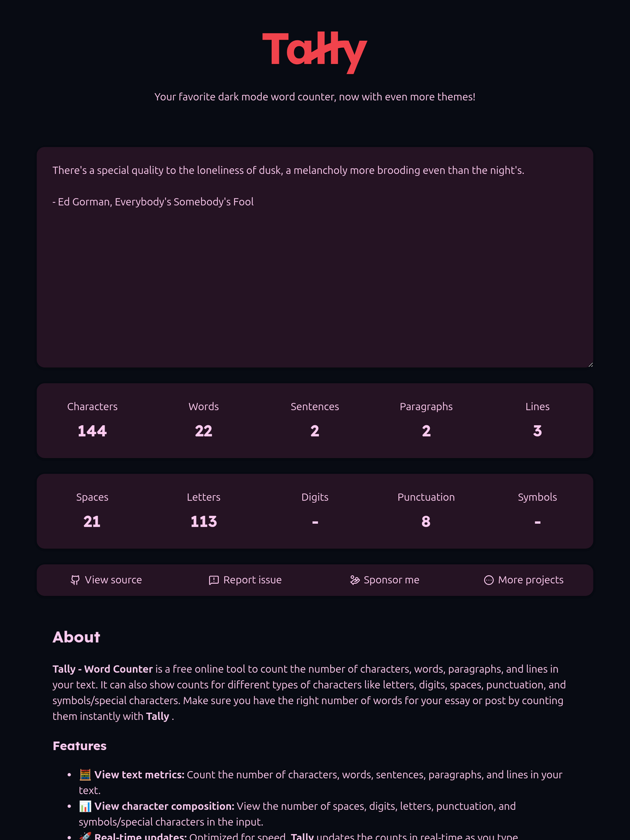Click the Punctuation count of 8
Image resolution: width=630 pixels, height=840 pixels.
[x=426, y=521]
